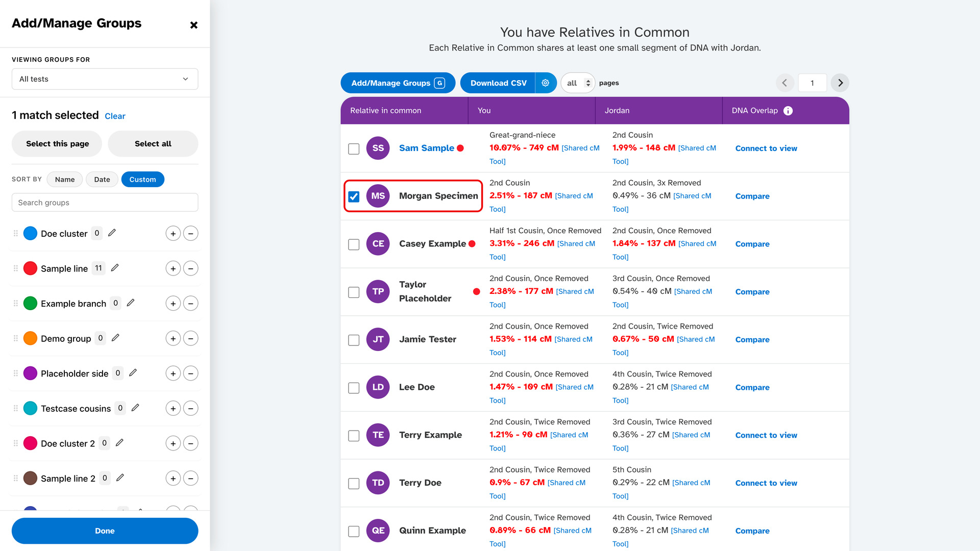980x551 pixels.
Task: Click Compare for Casey Example
Action: [x=752, y=244]
